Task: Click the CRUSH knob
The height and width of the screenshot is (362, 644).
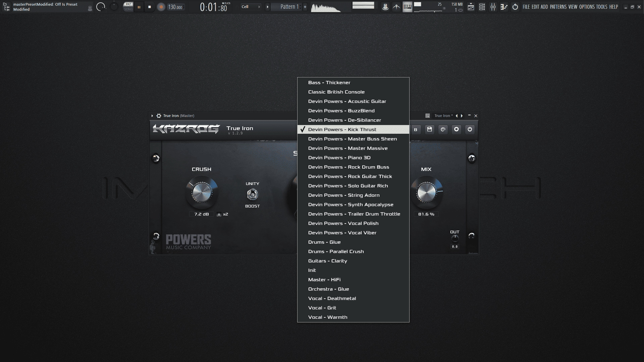Action: 202,192
